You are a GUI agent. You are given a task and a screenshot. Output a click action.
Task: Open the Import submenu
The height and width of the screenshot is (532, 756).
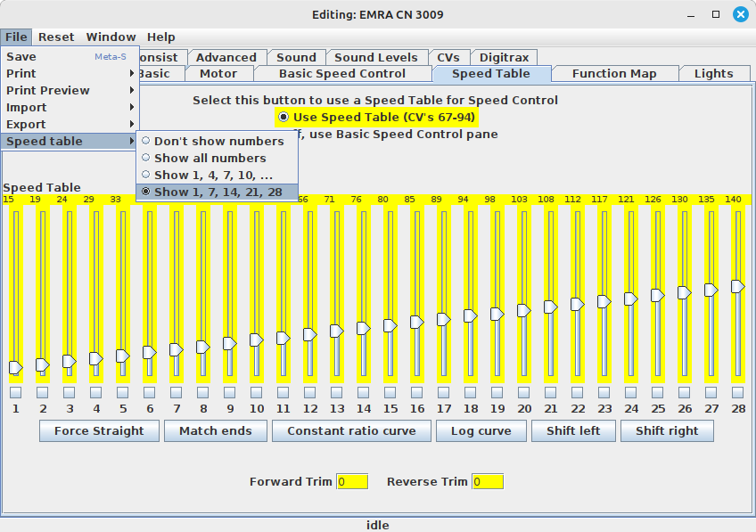[70, 107]
